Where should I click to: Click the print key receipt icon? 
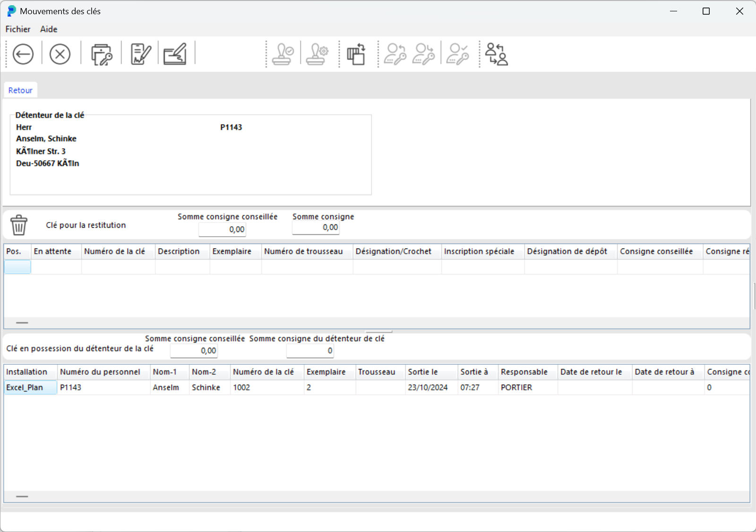101,54
